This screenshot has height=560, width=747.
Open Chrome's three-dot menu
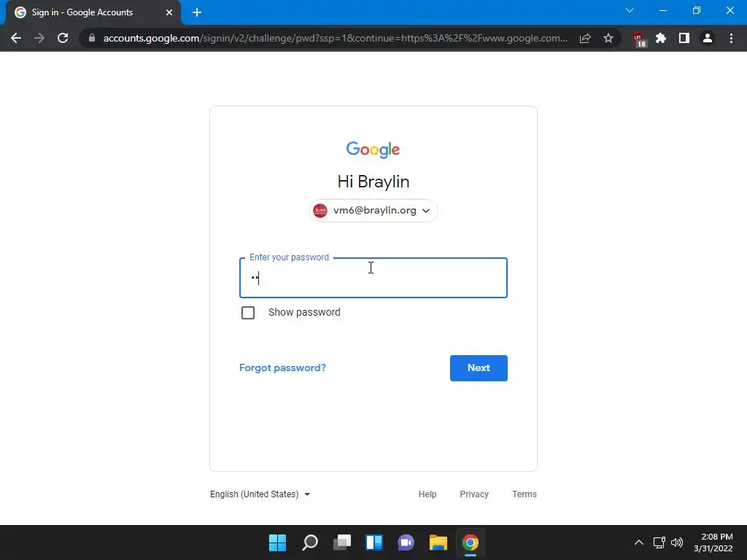tap(731, 38)
